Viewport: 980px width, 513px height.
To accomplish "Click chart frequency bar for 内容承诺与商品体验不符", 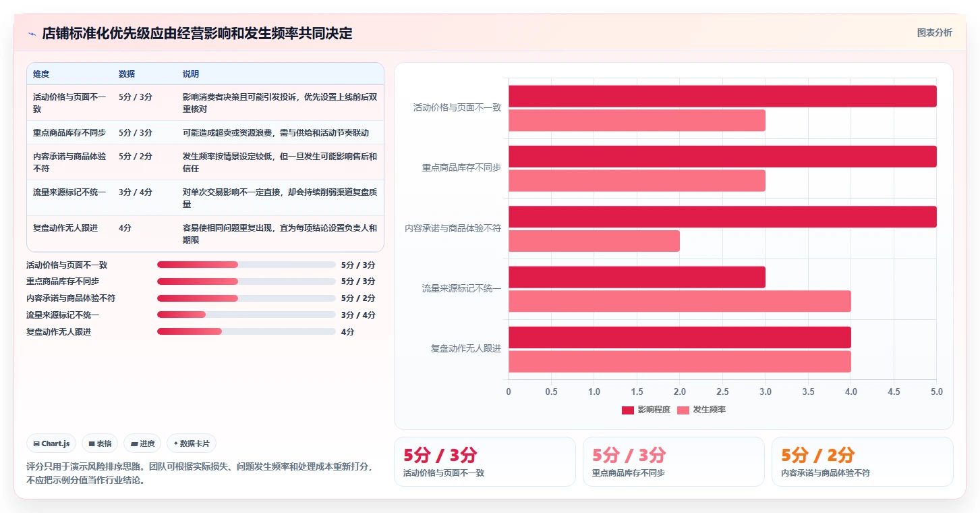I will (594, 241).
